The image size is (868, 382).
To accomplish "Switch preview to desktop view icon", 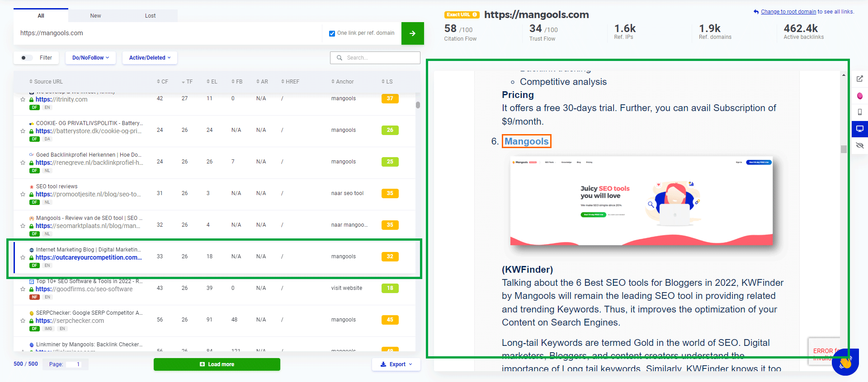I will (x=859, y=129).
